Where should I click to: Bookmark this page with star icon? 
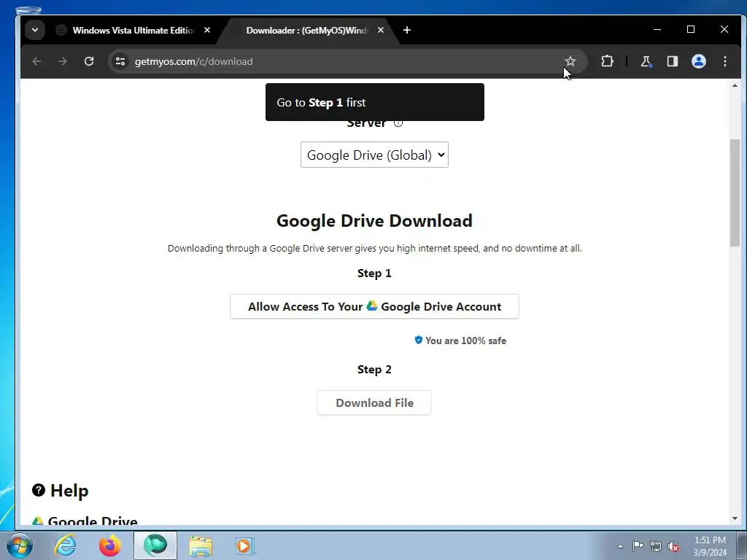(570, 61)
